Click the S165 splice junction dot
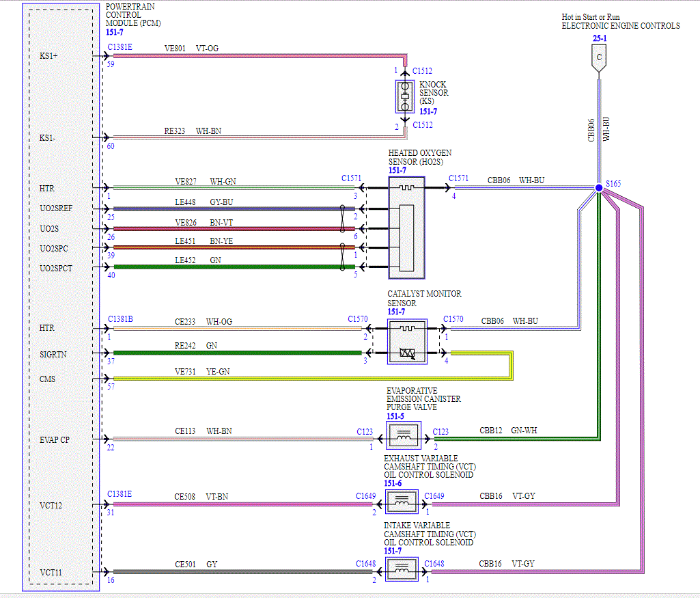This screenshot has width=700, height=598. 599,188
